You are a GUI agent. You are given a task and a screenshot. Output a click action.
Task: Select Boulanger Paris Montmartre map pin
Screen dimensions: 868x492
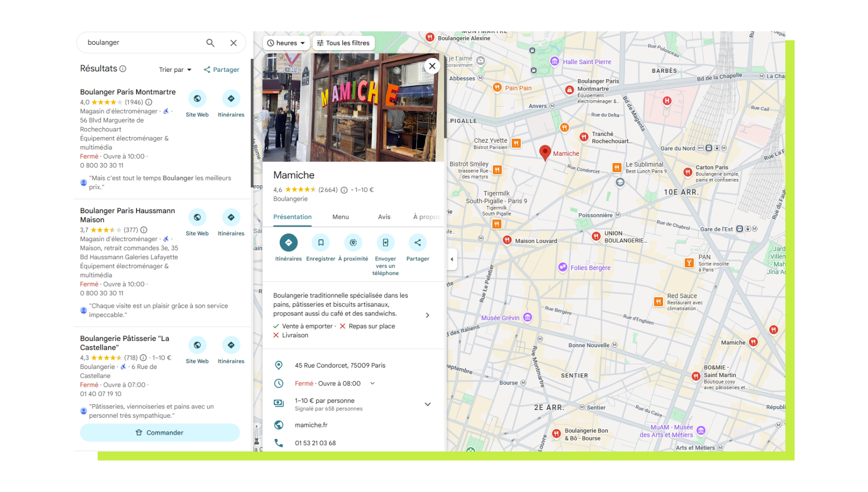click(570, 90)
